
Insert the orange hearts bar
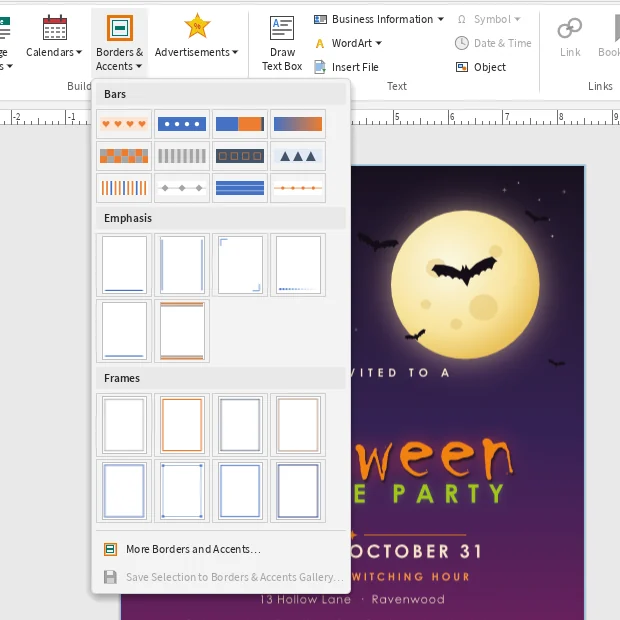pyautogui.click(x=124, y=124)
